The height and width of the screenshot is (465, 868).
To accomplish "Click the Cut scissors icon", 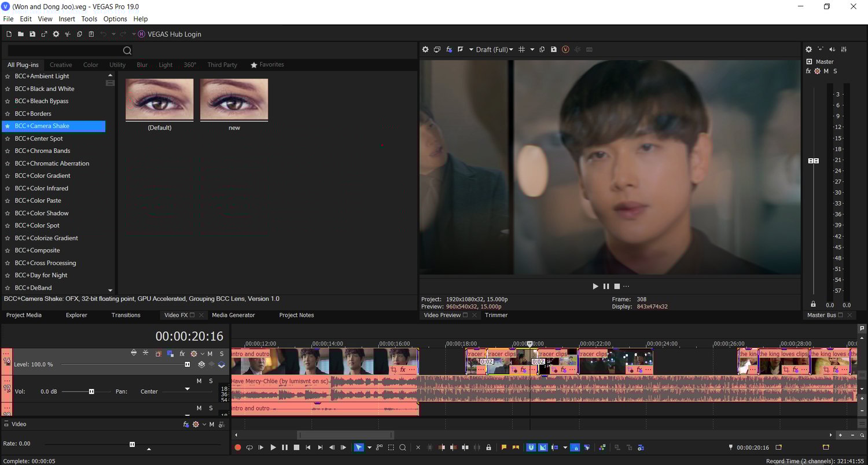I will point(68,34).
